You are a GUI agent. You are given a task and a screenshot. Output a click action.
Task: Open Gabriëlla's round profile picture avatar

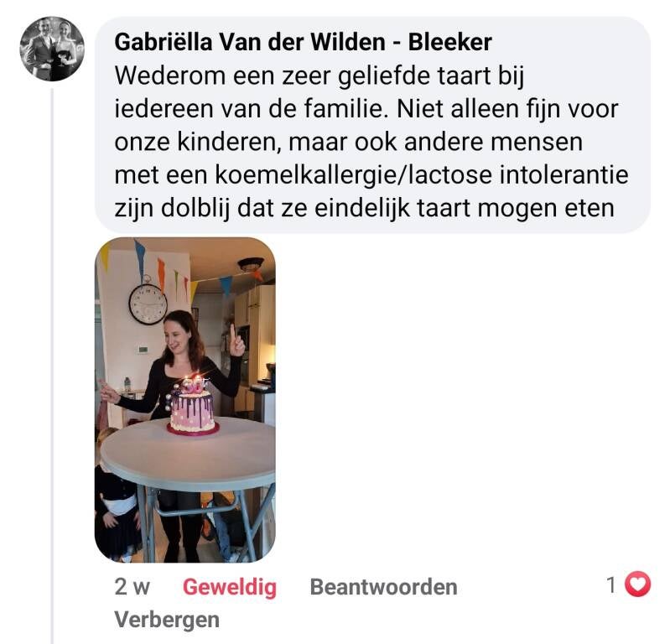click(x=52, y=49)
